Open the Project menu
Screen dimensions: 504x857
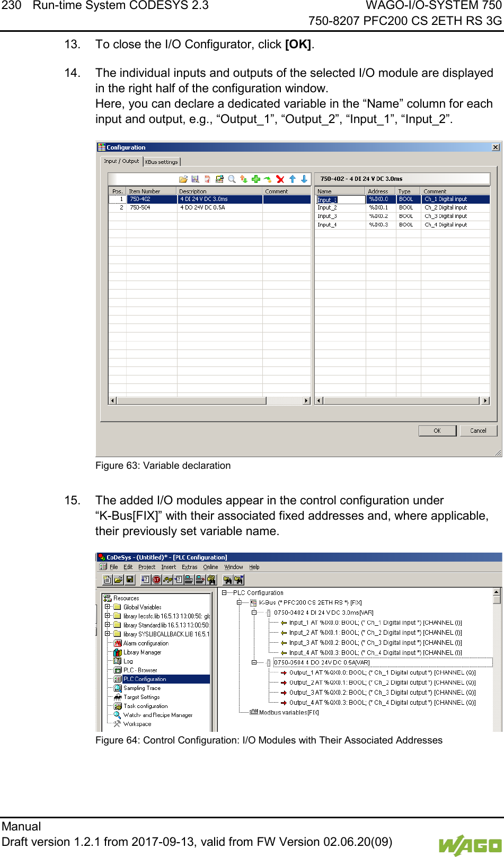pos(147,567)
